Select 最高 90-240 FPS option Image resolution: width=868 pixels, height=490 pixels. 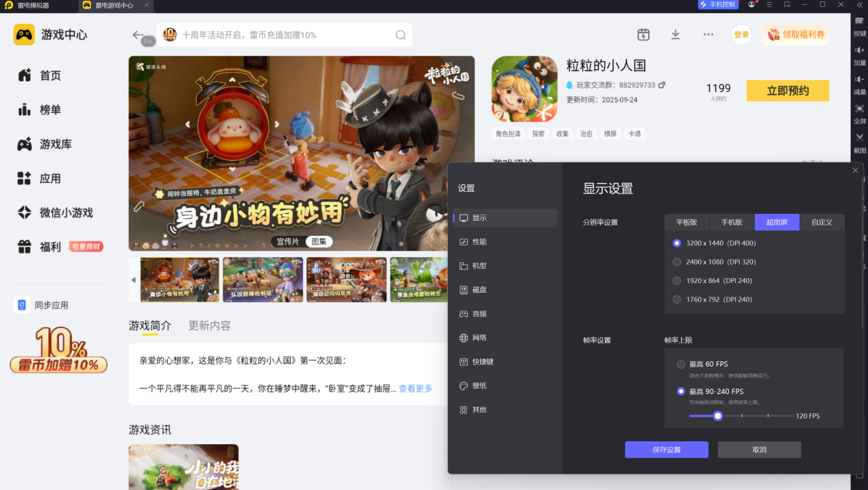tap(681, 391)
